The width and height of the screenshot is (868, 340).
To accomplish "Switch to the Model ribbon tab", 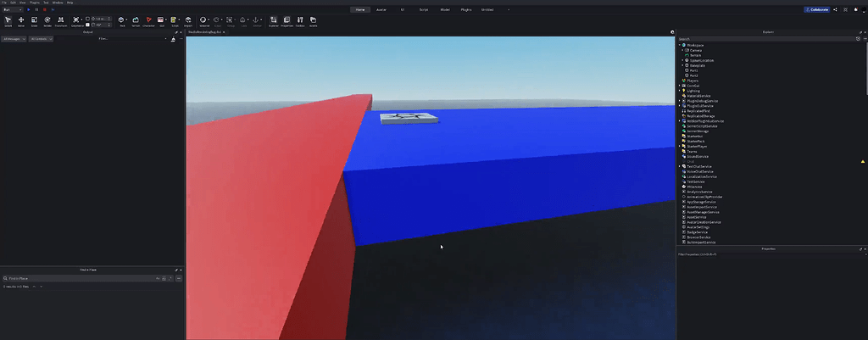I will pos(445,9).
